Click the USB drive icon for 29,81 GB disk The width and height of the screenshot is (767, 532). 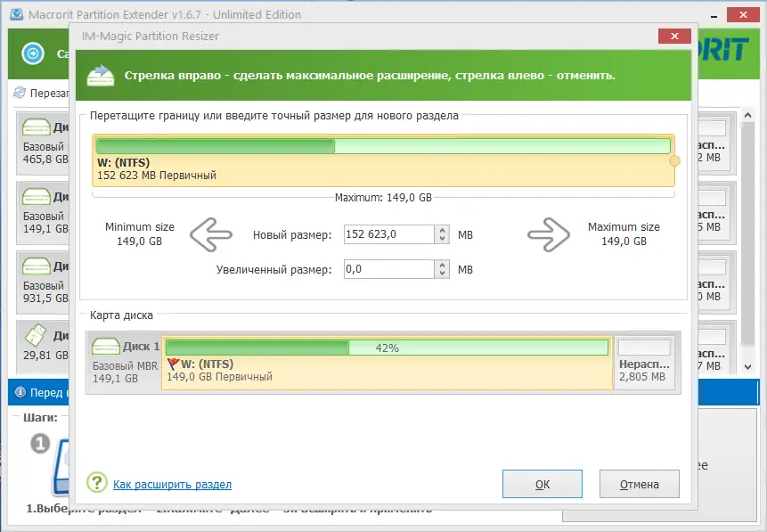pos(36,335)
